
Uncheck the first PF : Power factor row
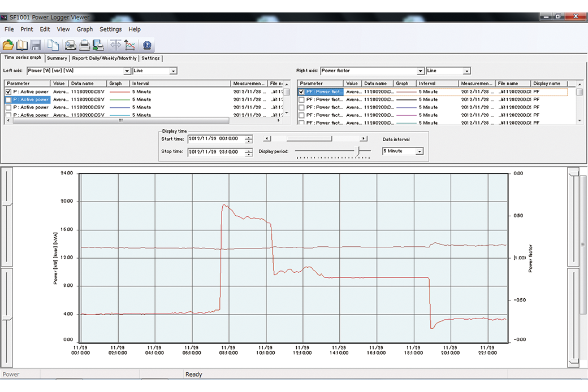(x=301, y=92)
